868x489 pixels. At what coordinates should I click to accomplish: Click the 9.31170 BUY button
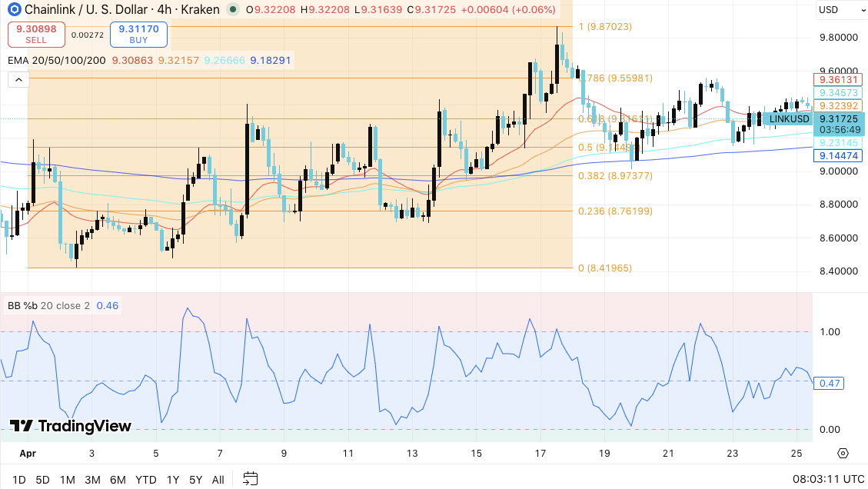[138, 34]
